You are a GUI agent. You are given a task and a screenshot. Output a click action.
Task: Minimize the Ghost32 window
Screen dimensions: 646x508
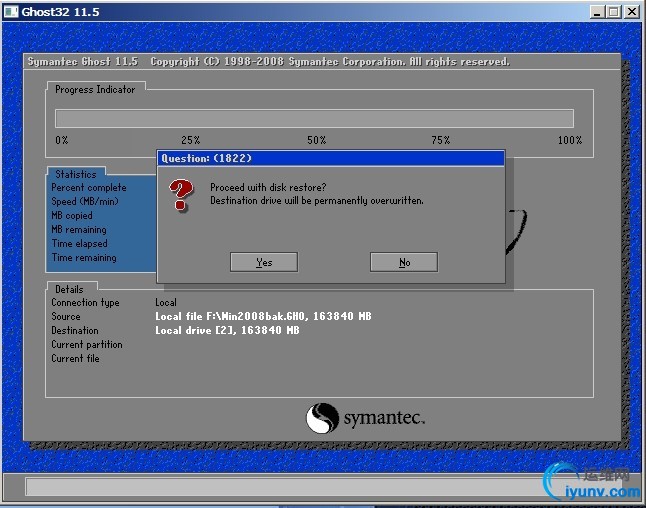[x=597, y=12]
